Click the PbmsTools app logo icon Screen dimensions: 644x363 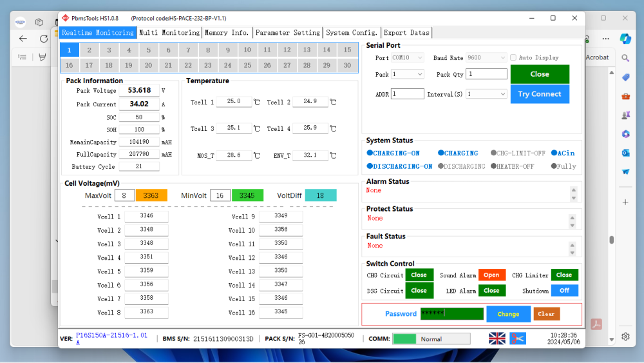[65, 18]
